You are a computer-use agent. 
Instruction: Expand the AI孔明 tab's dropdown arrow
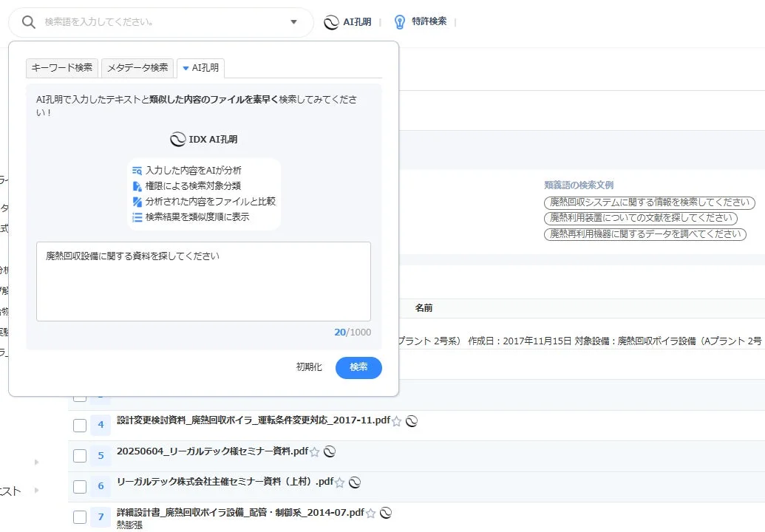[184, 67]
